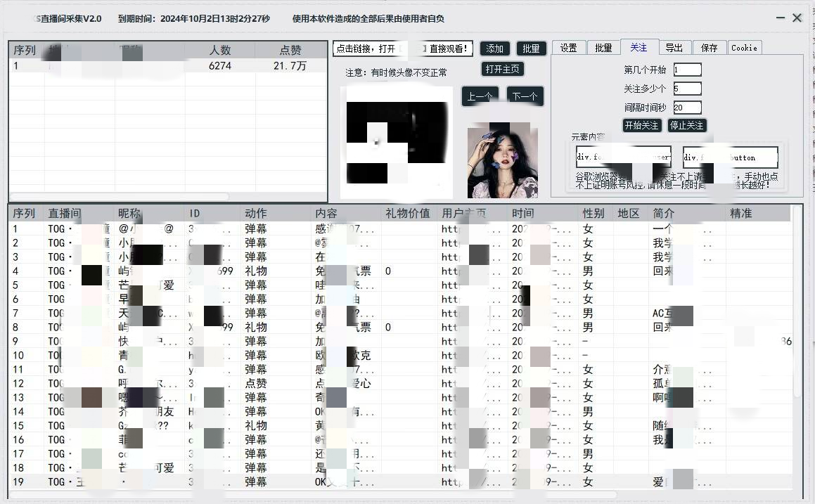815x504 pixels.
Task: Switch to the Cookie tab
Action: 744,48
